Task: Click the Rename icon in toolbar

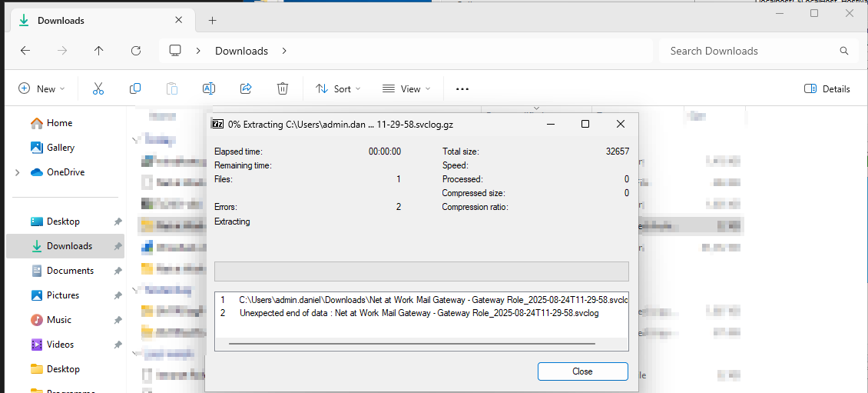Action: [208, 88]
